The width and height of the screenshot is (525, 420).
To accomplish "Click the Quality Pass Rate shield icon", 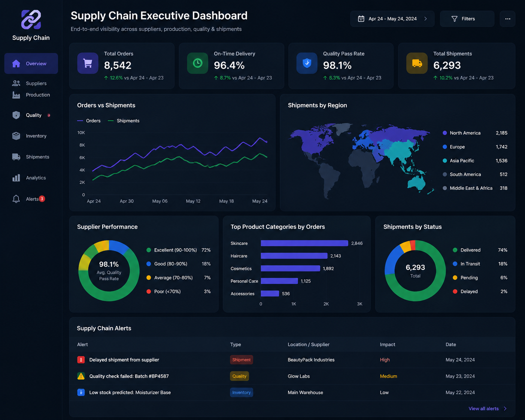I will coord(307,63).
